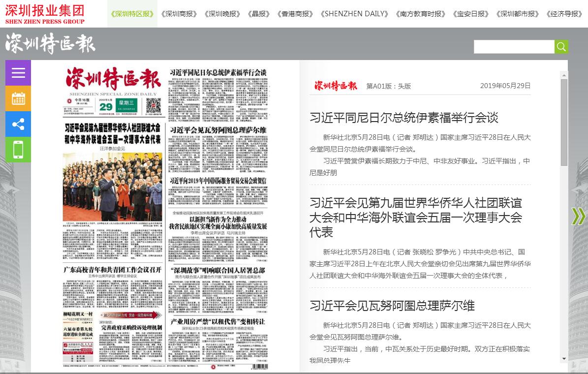Click the search input field

514,47
